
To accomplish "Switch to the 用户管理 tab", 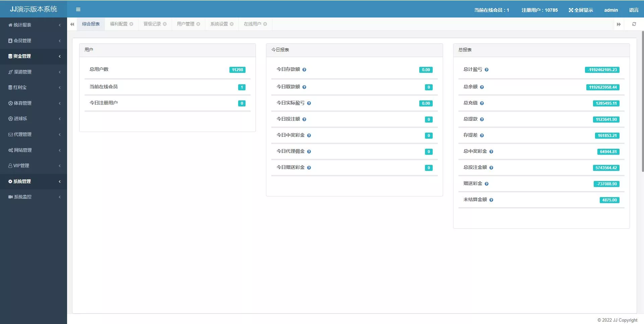I will coord(185,24).
